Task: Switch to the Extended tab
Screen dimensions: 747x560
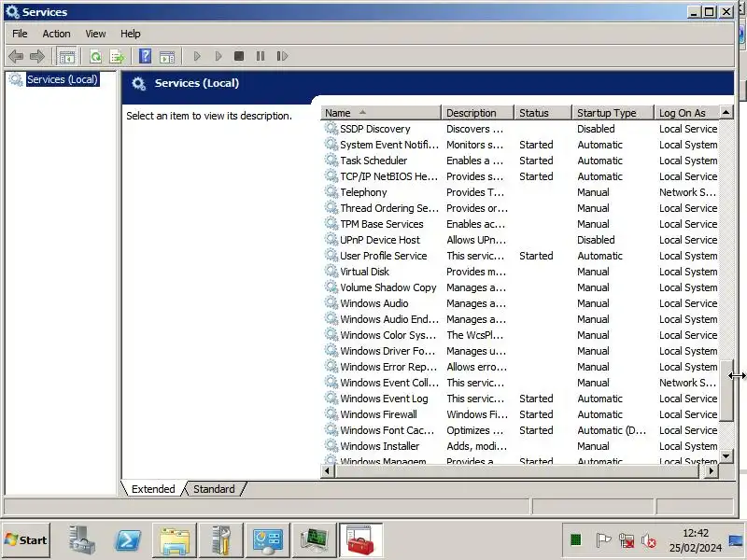Action: 153,489
